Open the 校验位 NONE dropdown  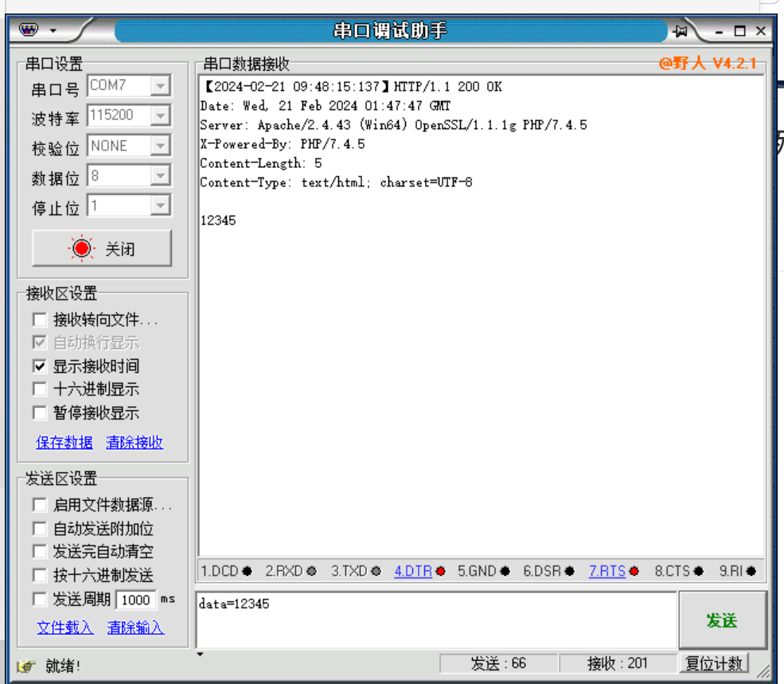point(160,146)
